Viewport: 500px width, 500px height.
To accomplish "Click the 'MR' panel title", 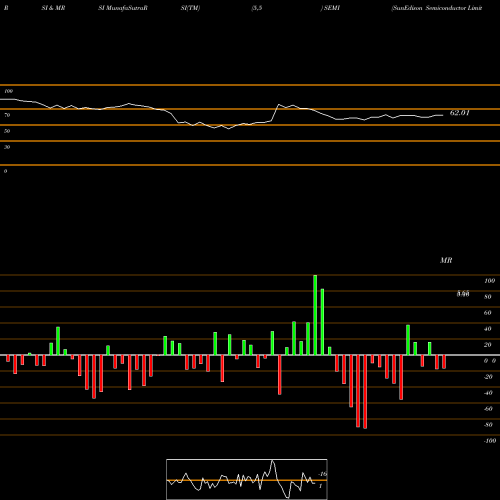I will coord(446,260).
